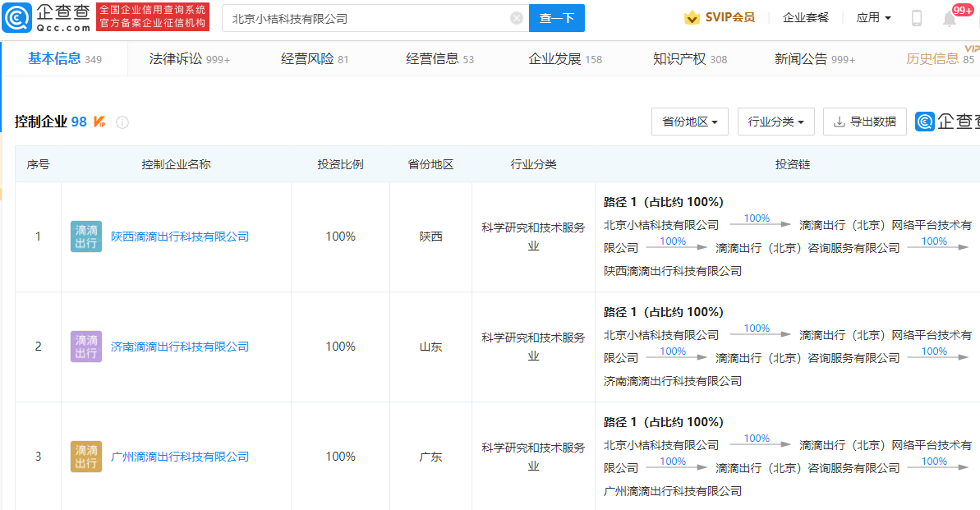Click the 济南滴滴出行 company logo
This screenshot has height=510, width=980.
point(86,347)
